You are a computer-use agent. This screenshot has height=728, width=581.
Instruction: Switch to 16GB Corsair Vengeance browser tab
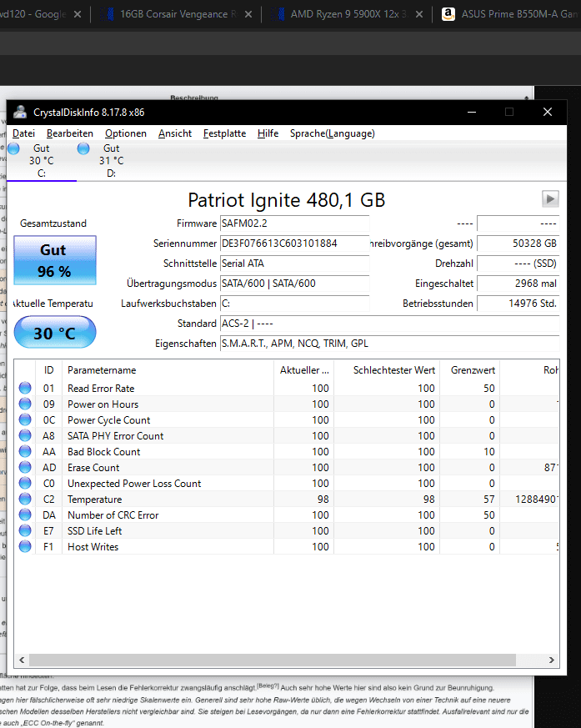click(177, 14)
